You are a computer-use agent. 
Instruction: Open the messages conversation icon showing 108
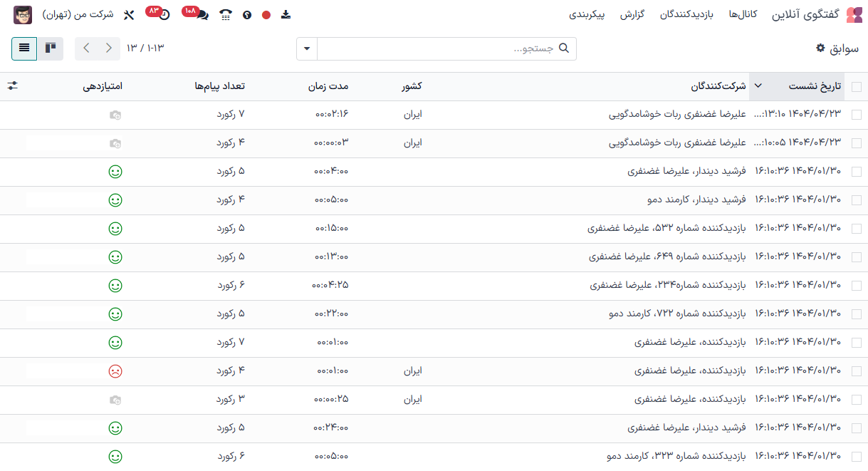202,14
